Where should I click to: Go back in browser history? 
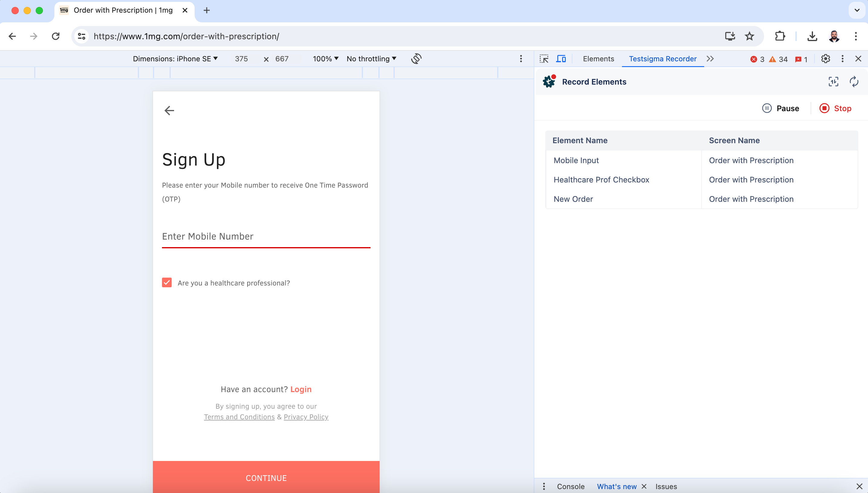tap(12, 36)
